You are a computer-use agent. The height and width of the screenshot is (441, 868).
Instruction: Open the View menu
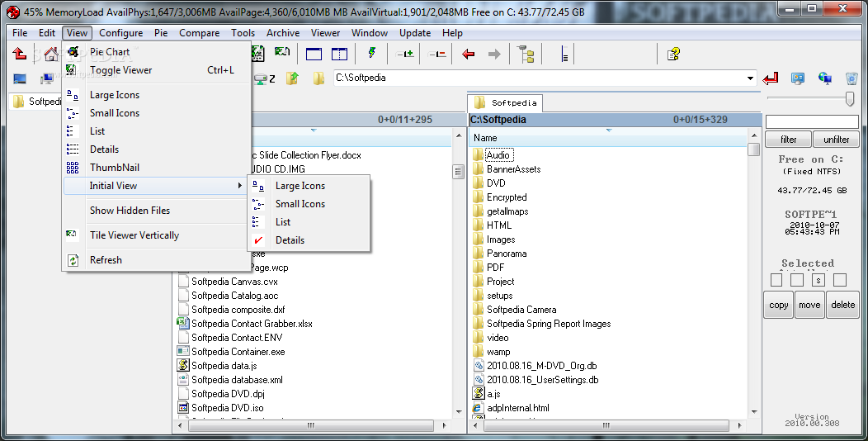77,33
